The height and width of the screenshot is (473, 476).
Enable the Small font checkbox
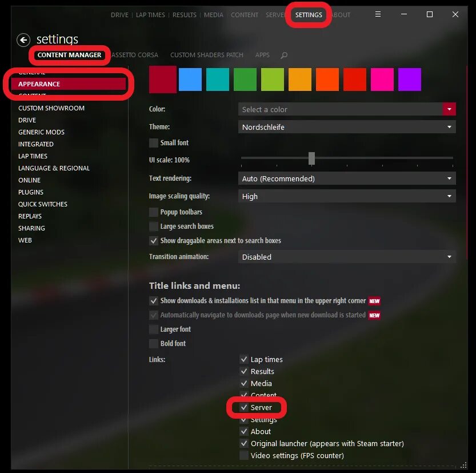(154, 143)
